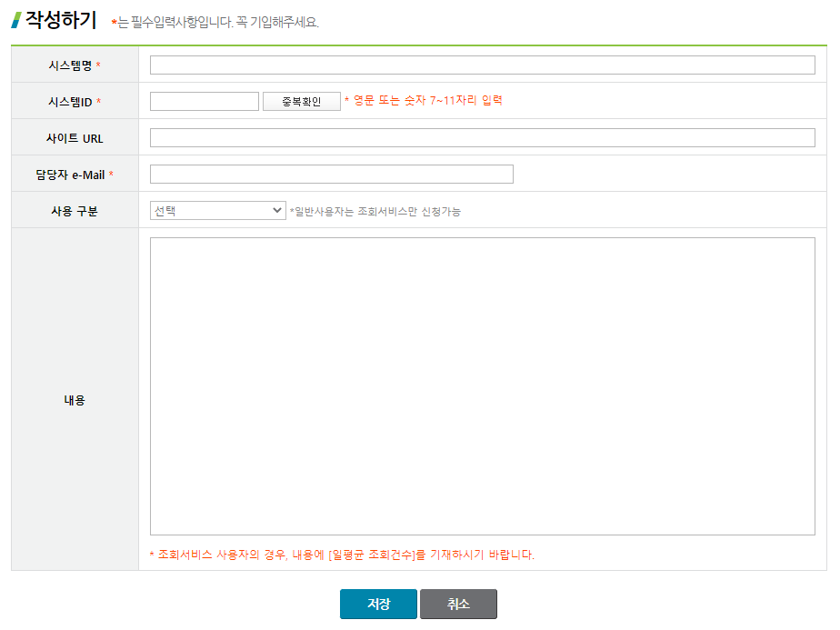
Task: Click the 내용 row label
Action: (x=75, y=399)
